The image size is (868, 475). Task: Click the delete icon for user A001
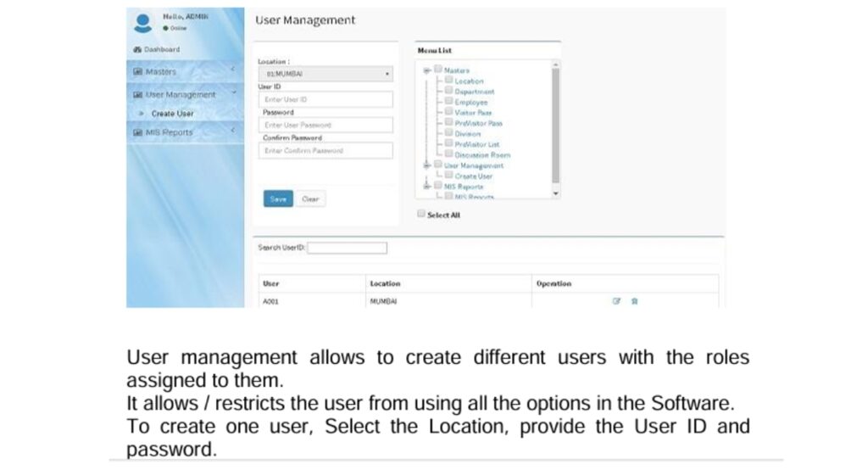(634, 301)
